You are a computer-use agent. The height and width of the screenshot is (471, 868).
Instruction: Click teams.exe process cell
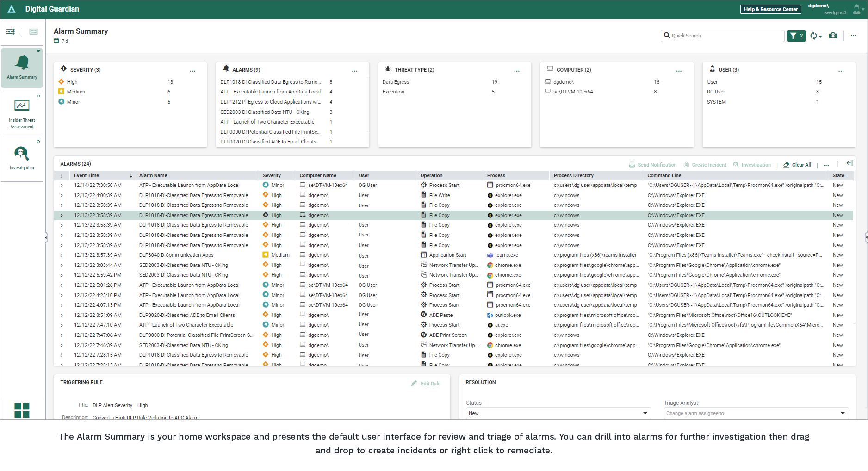coord(502,255)
